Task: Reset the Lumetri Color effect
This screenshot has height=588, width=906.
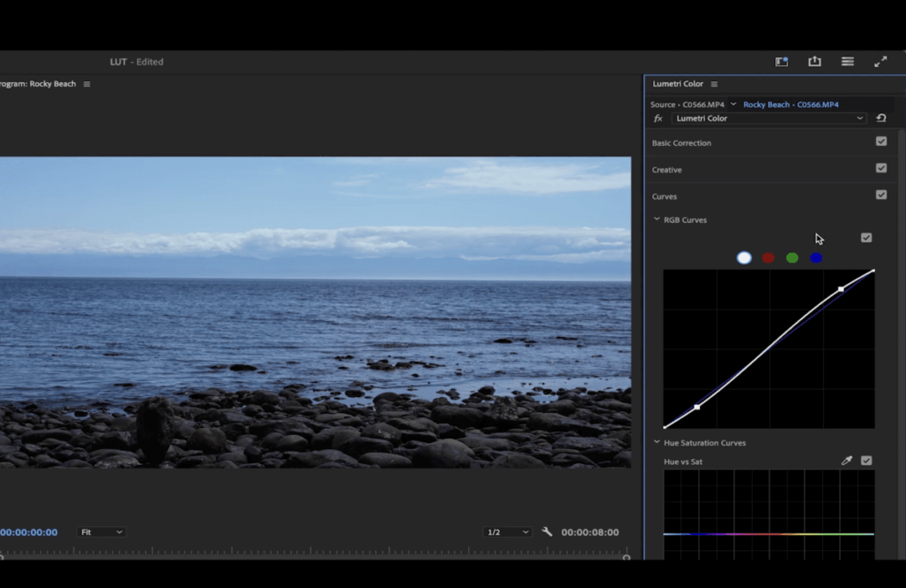Action: click(882, 118)
